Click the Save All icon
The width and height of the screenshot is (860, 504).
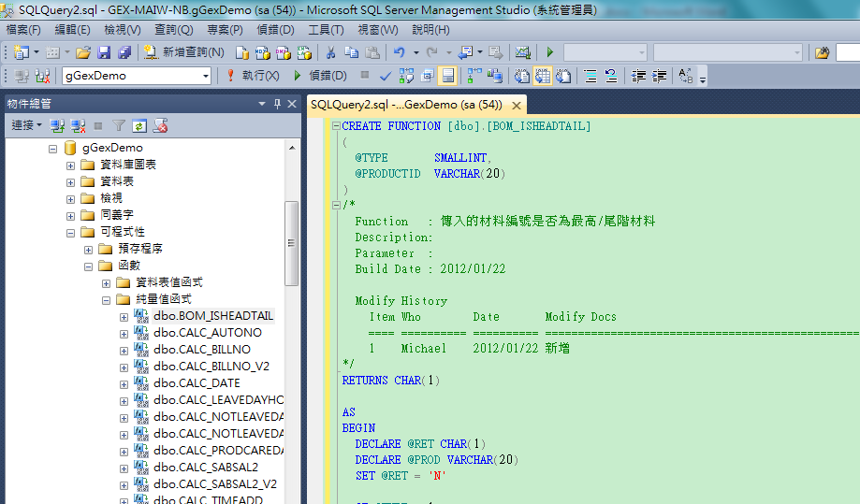point(124,52)
